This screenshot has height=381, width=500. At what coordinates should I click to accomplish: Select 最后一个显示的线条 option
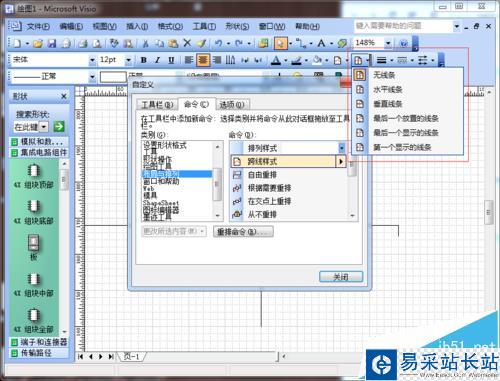point(408,133)
